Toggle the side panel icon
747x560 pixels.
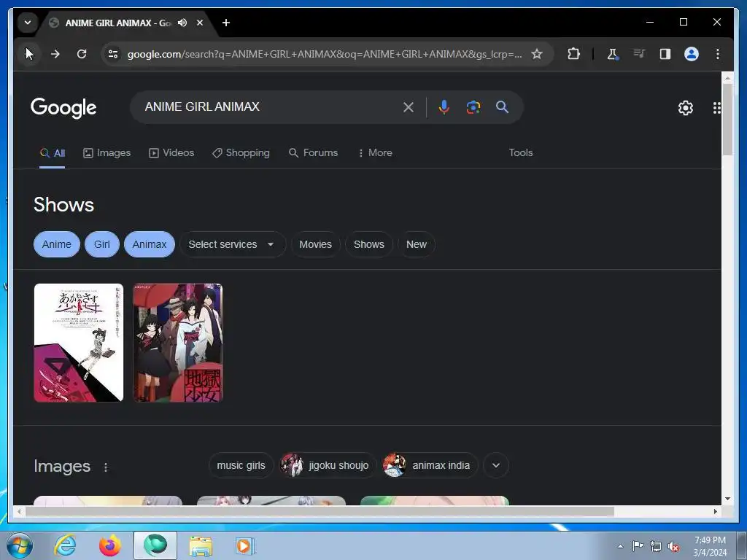tap(665, 54)
